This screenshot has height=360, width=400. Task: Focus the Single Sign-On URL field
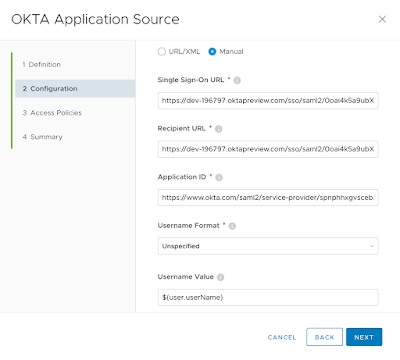(268, 101)
